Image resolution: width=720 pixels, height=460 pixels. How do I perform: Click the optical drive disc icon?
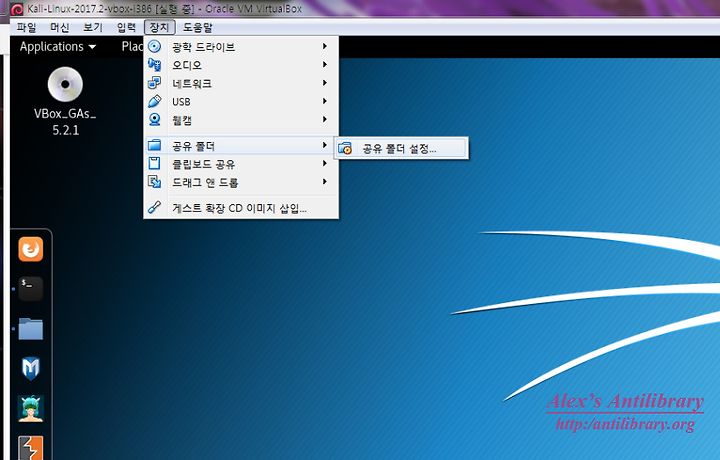coord(154,46)
